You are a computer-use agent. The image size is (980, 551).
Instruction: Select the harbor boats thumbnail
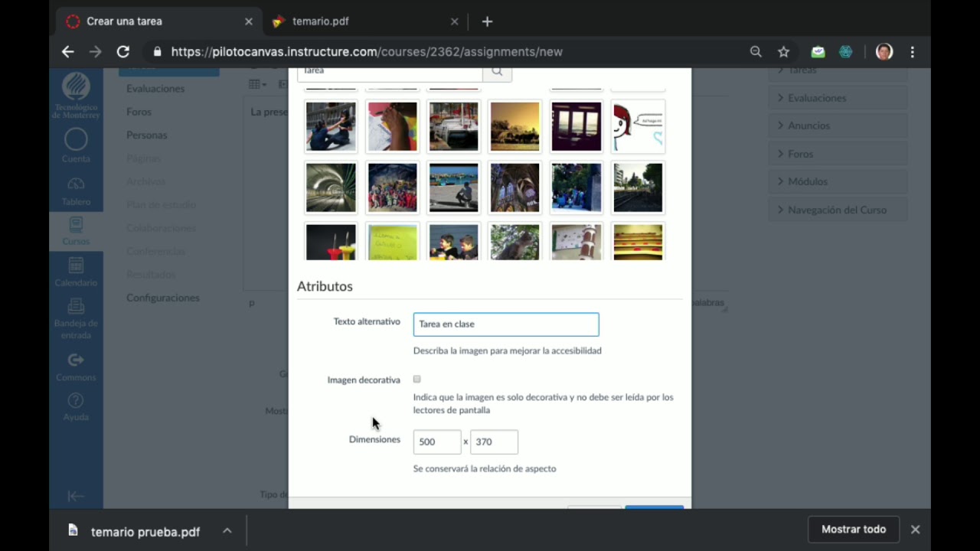pyautogui.click(x=453, y=126)
